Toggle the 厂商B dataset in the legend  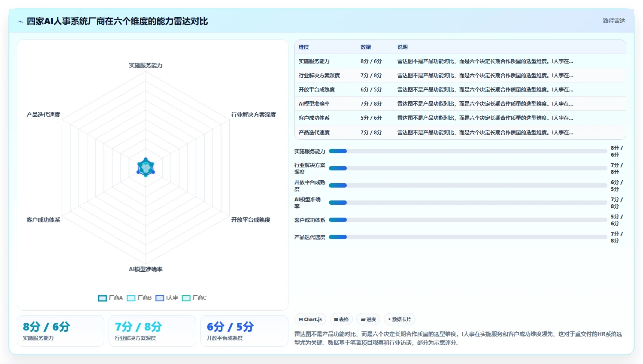(139, 298)
